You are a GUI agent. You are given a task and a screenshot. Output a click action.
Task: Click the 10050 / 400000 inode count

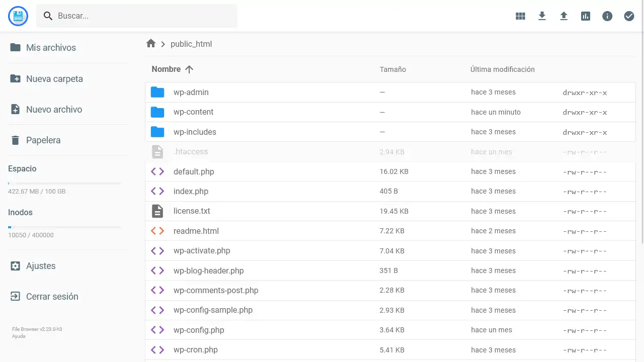tap(31, 235)
